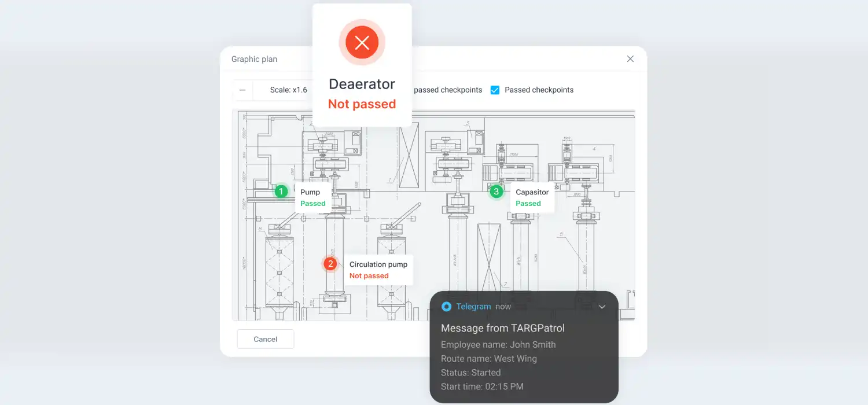Click the Graphic plan dialog title

[x=254, y=59]
